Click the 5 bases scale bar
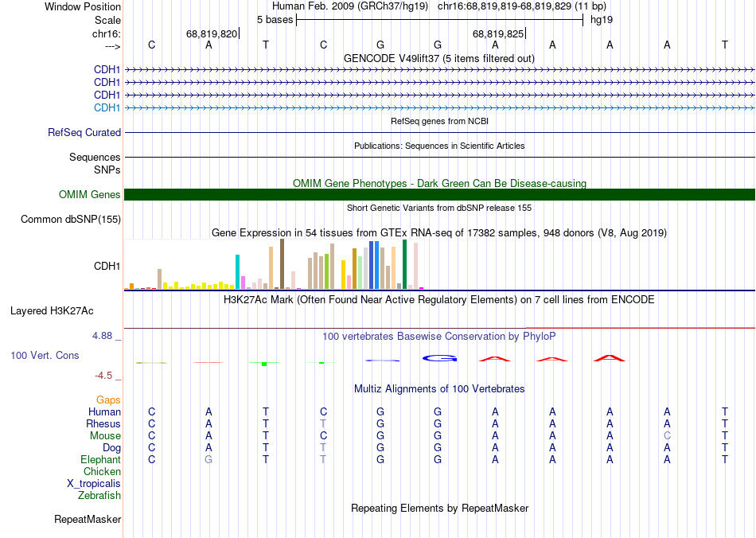 pyautogui.click(x=439, y=18)
